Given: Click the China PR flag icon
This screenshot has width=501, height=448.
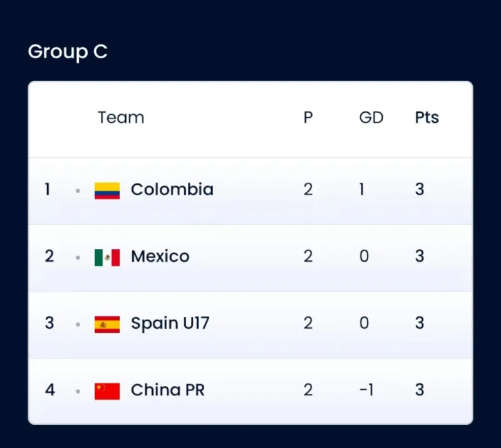Looking at the screenshot, I should [x=107, y=391].
